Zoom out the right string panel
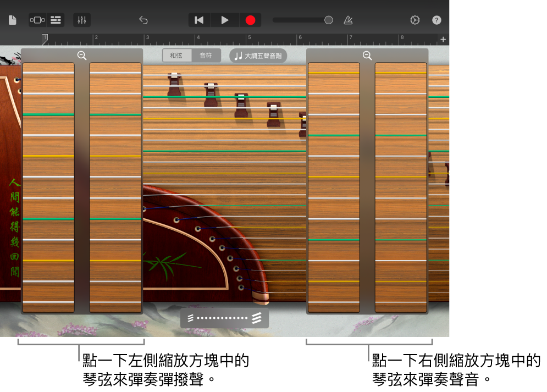Screen dimensions: 547x392 pyautogui.click(x=367, y=56)
